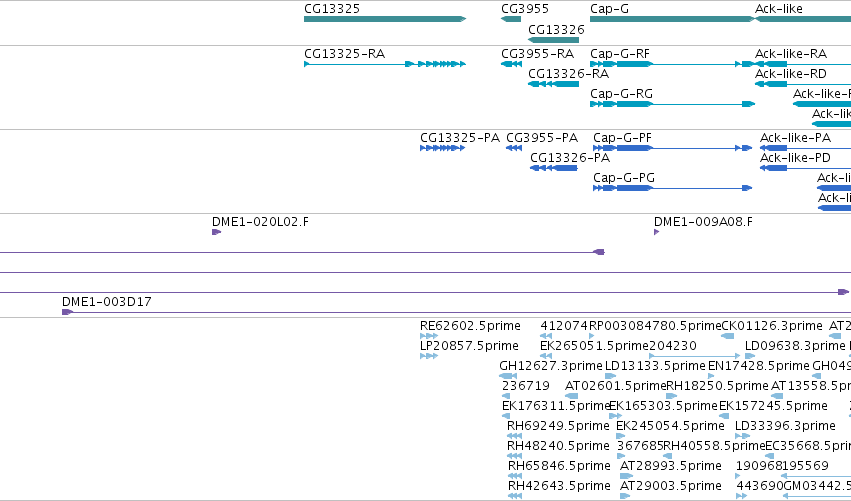Select the CK01126.3prime EST
Screen dimensions: 851x501
(x=727, y=336)
